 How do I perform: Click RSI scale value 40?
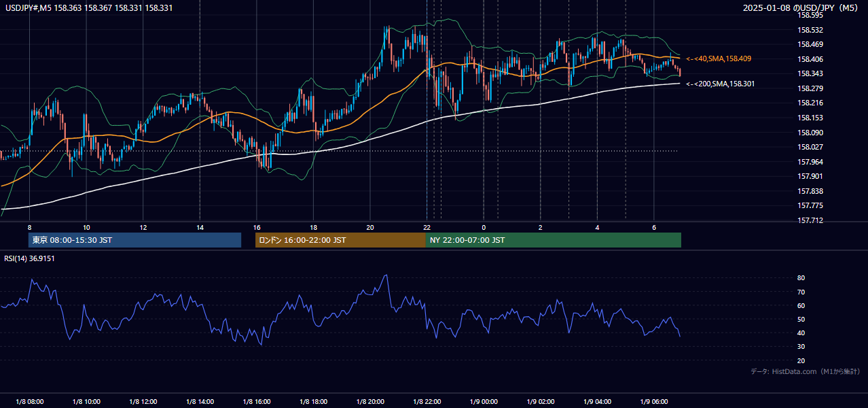pos(801,333)
